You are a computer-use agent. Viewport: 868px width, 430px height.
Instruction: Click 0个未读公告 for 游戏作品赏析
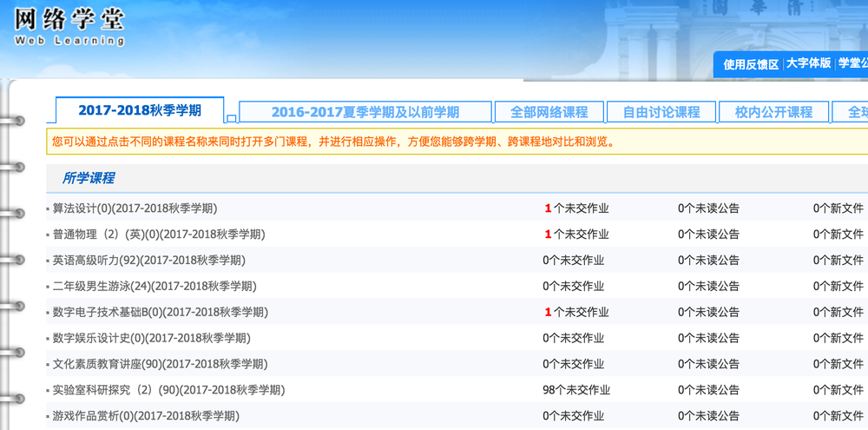pos(708,416)
